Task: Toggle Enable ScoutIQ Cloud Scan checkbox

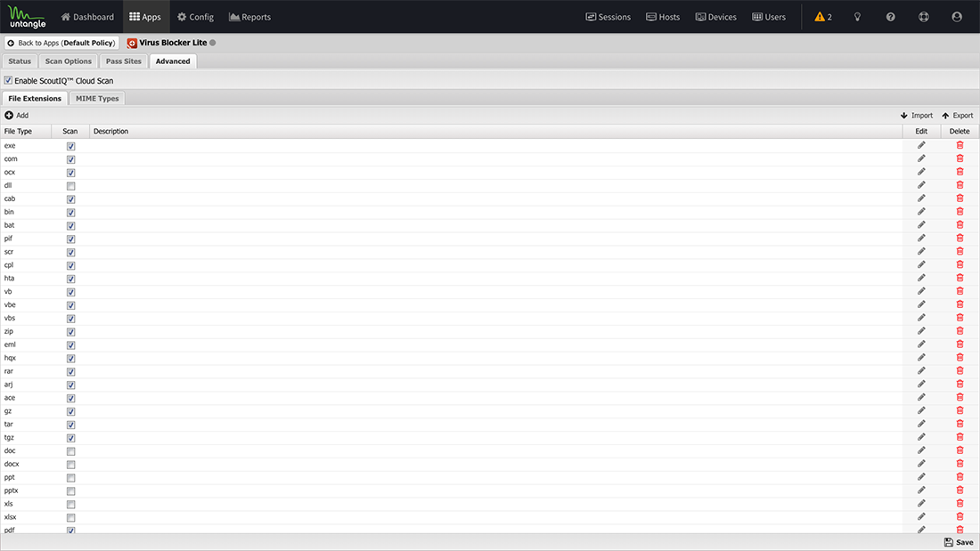Action: pos(8,81)
